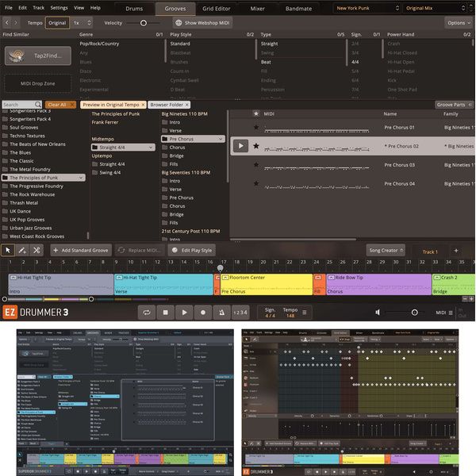The image size is (476, 476).
Task: Select Pop/Rock/Country genre filter
Action: click(99, 44)
